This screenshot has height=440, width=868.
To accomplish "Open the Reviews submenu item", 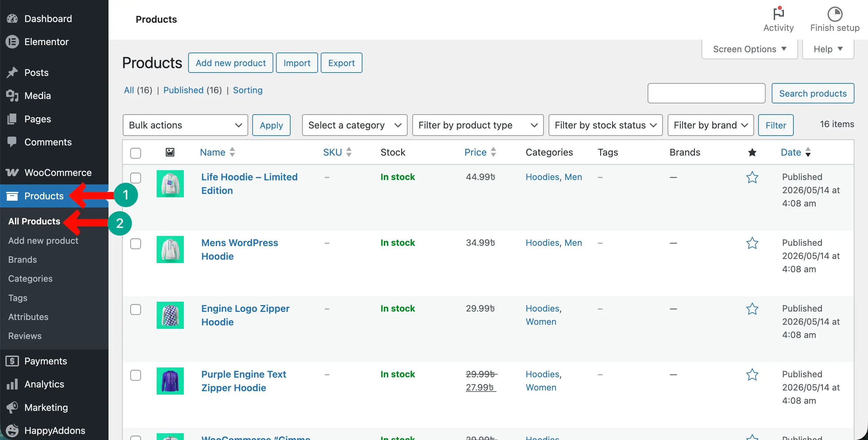I will click(x=25, y=336).
